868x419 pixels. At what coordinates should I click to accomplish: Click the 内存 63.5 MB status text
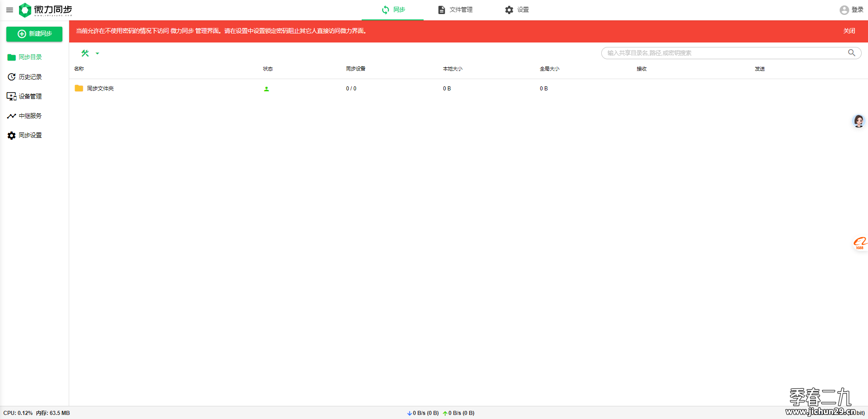(x=53, y=413)
